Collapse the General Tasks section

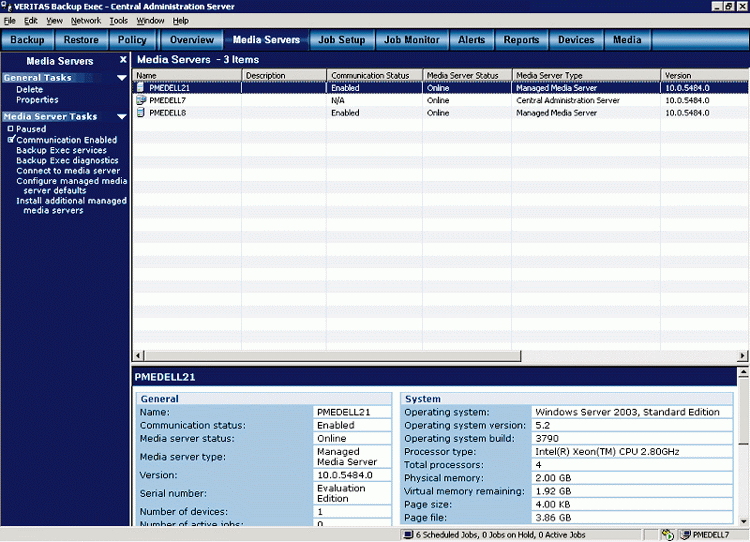click(x=122, y=77)
